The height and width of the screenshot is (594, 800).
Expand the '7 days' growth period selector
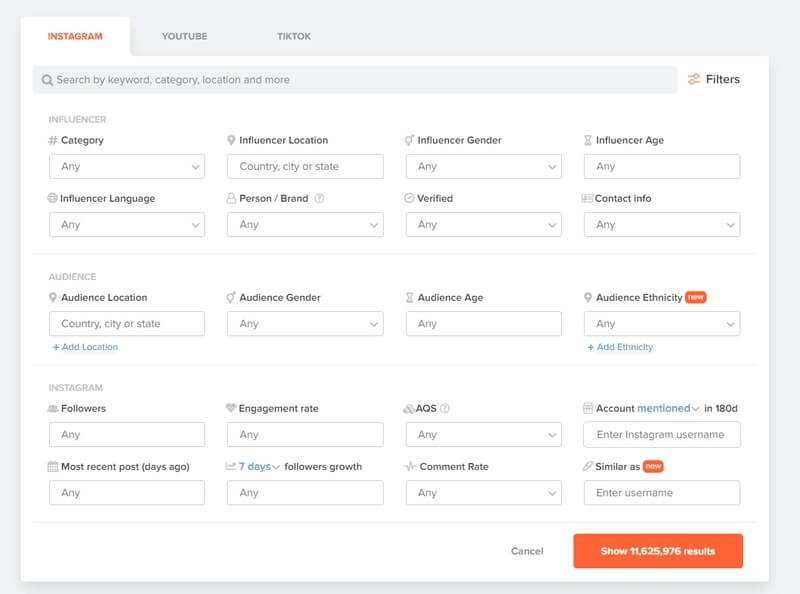259,466
